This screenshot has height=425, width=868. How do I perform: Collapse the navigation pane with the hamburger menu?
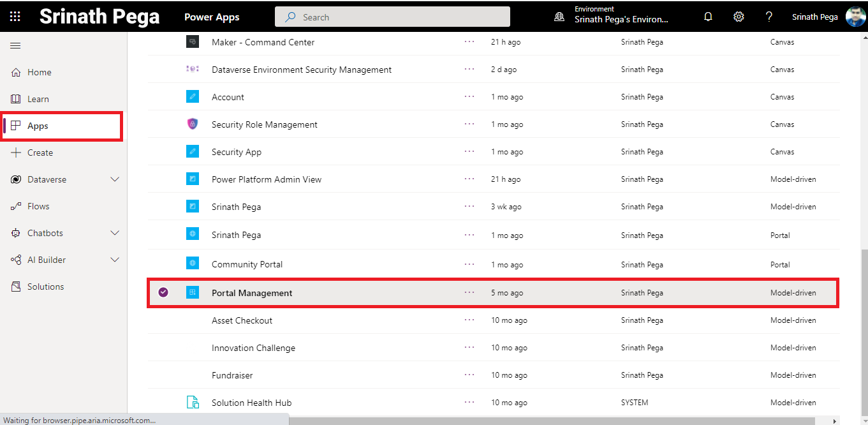coord(15,45)
